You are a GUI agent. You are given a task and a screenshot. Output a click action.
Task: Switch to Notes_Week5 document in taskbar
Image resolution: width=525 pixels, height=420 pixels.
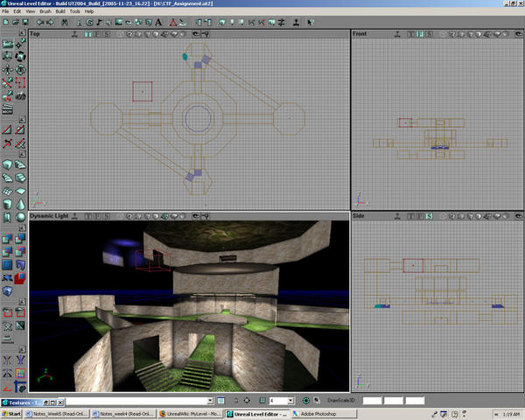(x=57, y=414)
